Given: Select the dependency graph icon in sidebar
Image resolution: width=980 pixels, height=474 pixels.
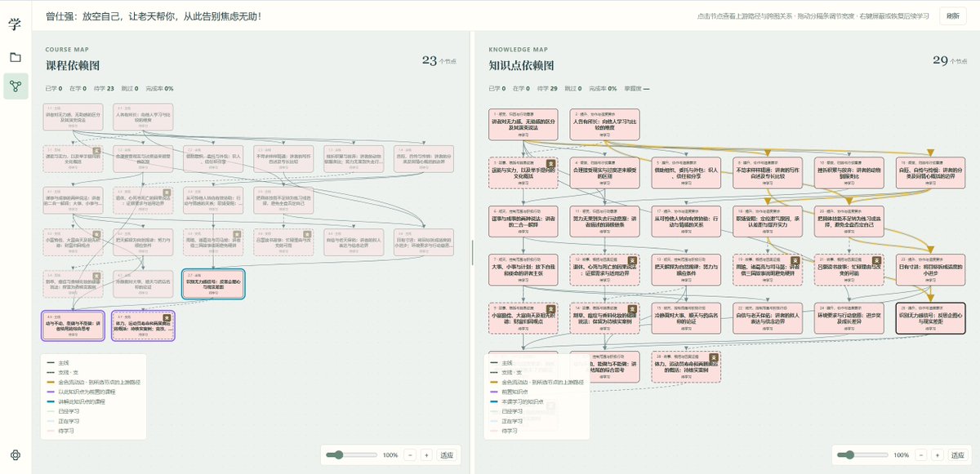Looking at the screenshot, I should (15, 86).
